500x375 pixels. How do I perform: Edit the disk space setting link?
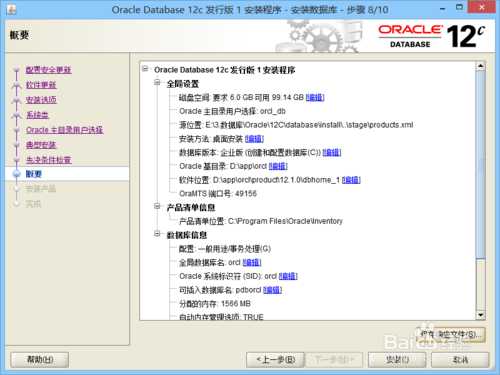(x=315, y=97)
